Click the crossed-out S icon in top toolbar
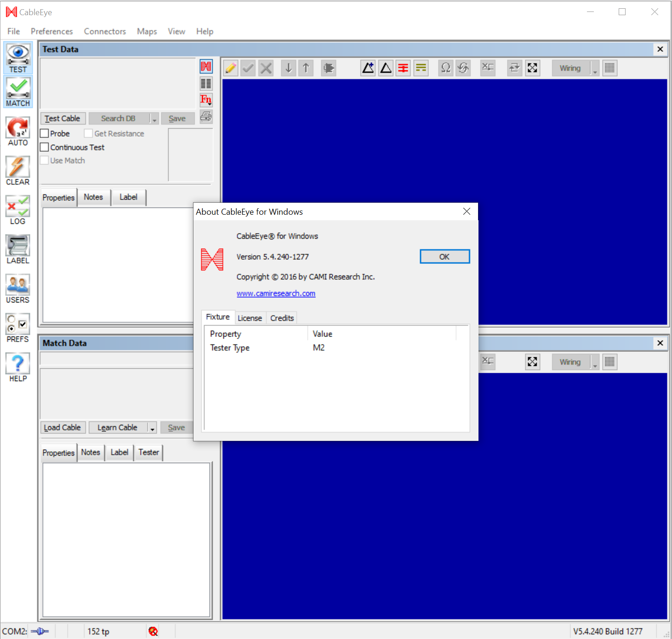Screen dimensions: 672x639 (x=463, y=68)
